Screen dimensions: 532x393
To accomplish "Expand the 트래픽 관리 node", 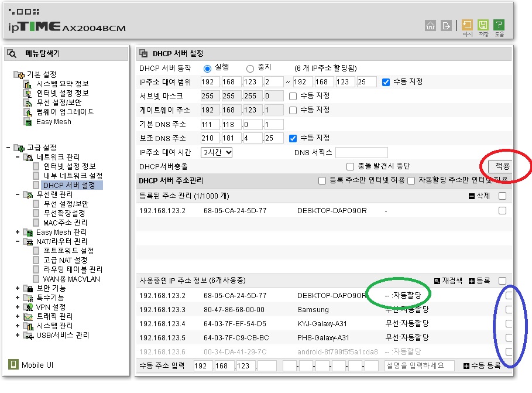I will pos(18,317).
